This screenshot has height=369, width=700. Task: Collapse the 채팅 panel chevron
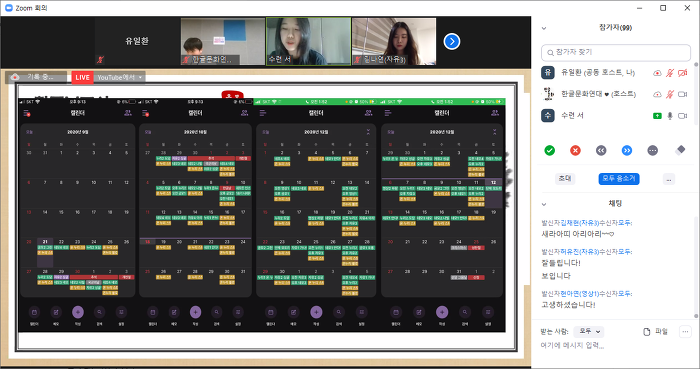click(544, 204)
